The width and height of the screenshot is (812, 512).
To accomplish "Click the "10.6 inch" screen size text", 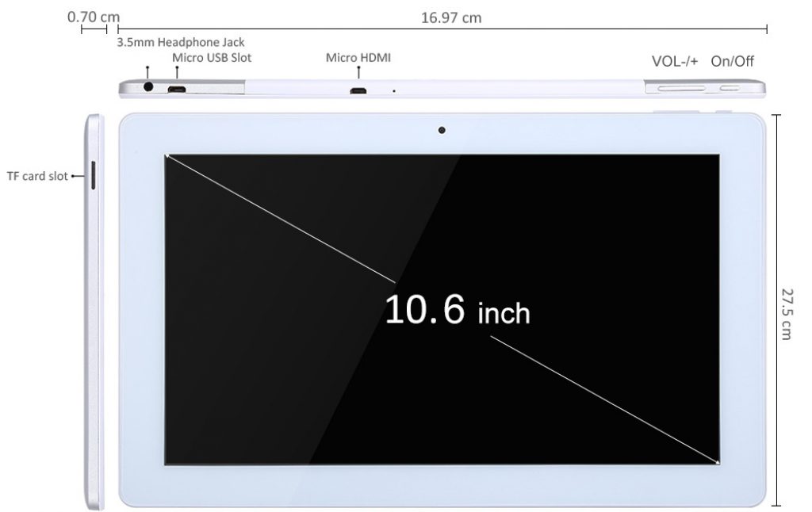I will pyautogui.click(x=457, y=310).
